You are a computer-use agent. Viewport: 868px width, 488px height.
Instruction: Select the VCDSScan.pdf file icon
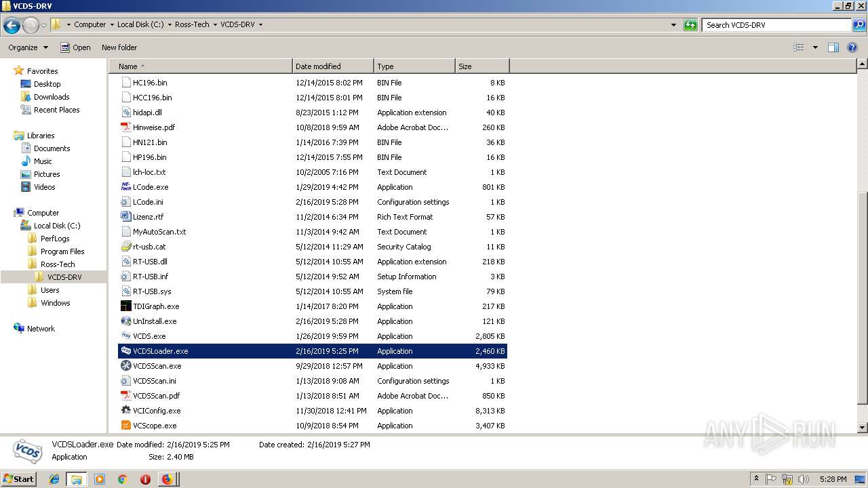click(125, 396)
